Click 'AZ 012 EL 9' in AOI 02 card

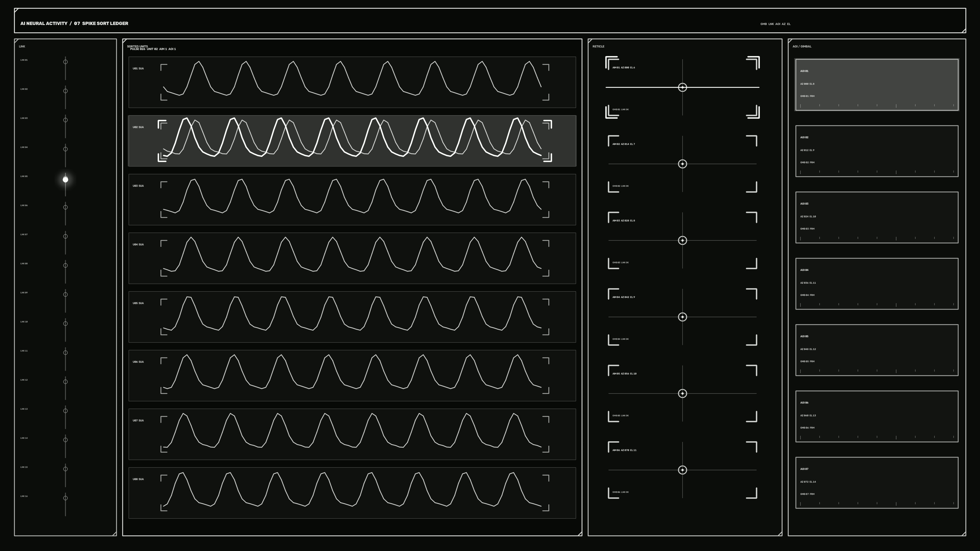807,150
